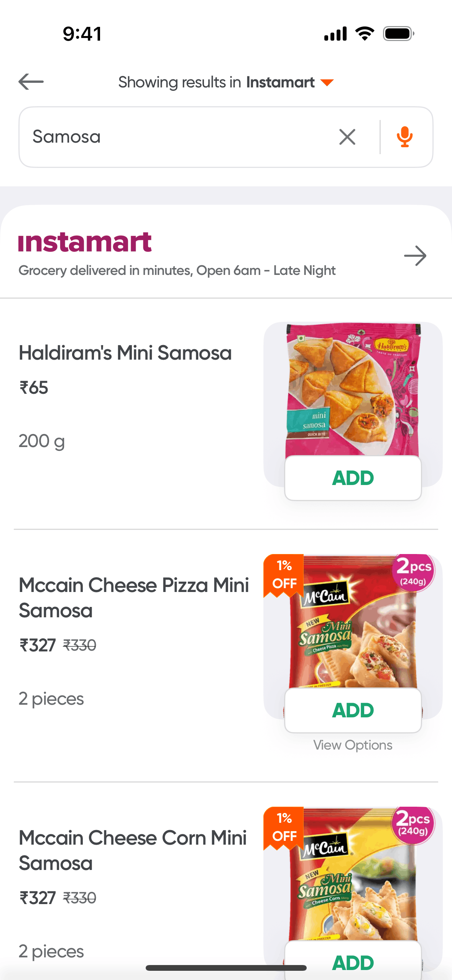
Task: Tap the voice search microphone icon
Action: click(x=404, y=137)
